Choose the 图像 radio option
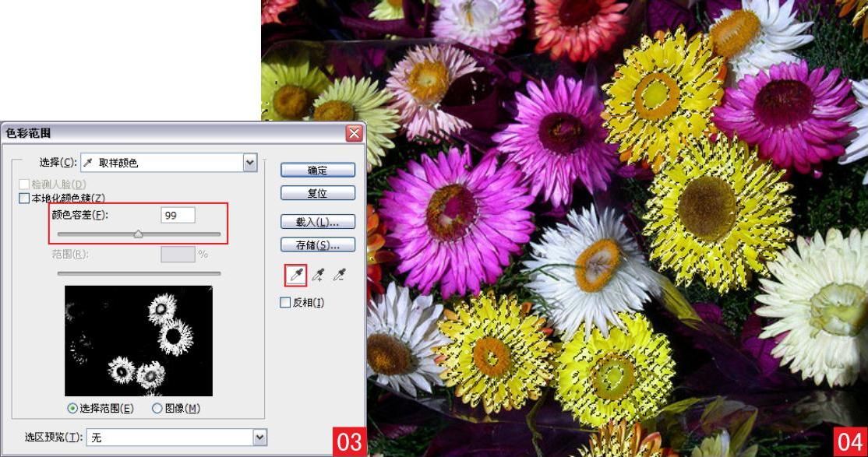 [x=157, y=408]
